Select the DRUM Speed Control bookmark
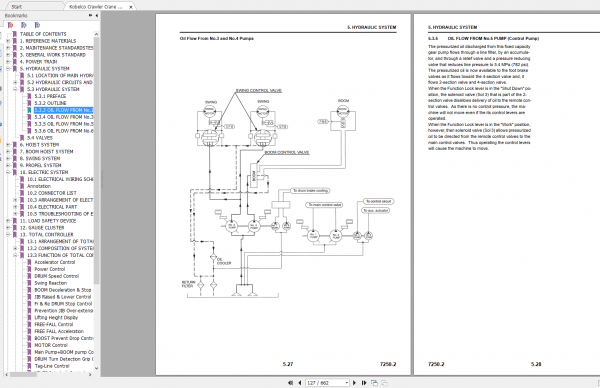 pyautogui.click(x=57, y=276)
